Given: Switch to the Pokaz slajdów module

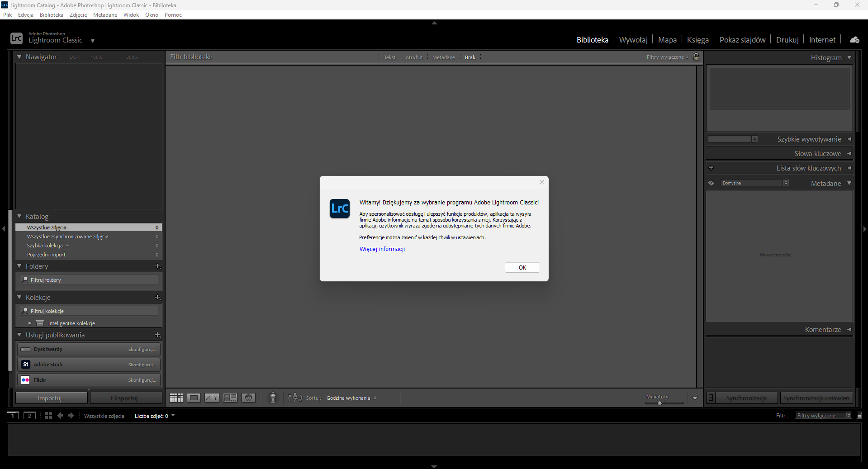Looking at the screenshot, I should 743,40.
